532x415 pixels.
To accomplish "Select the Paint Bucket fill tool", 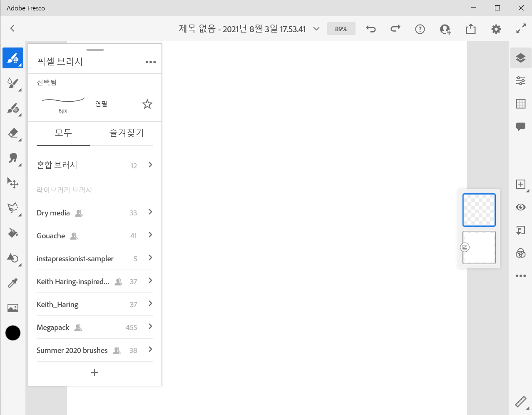I will (13, 233).
